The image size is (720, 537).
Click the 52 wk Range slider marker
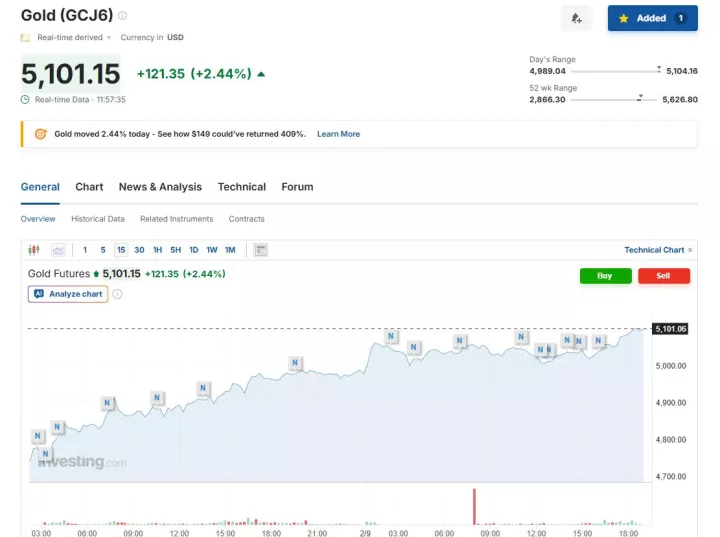point(639,98)
